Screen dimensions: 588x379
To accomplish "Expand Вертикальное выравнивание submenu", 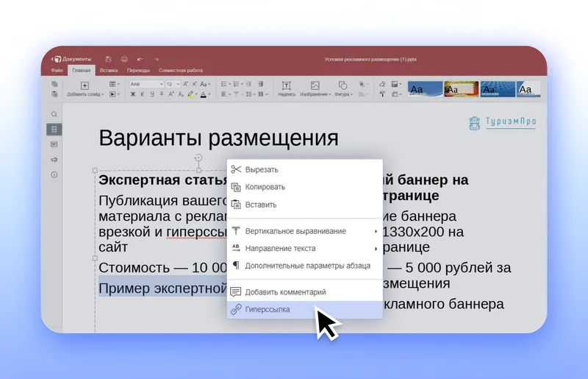I will pyautogui.click(x=304, y=231).
